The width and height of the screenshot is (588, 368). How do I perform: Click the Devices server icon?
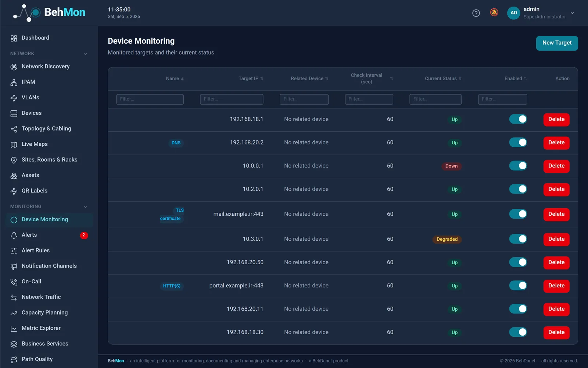tap(14, 113)
